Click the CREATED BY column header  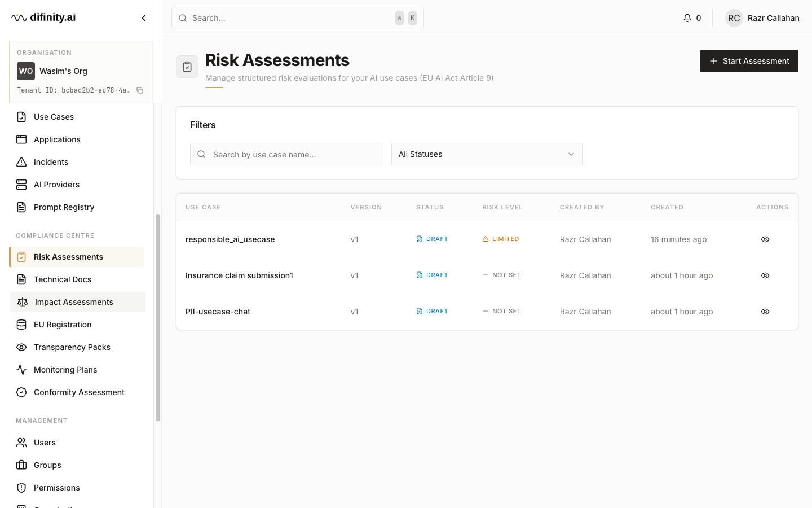(x=582, y=207)
